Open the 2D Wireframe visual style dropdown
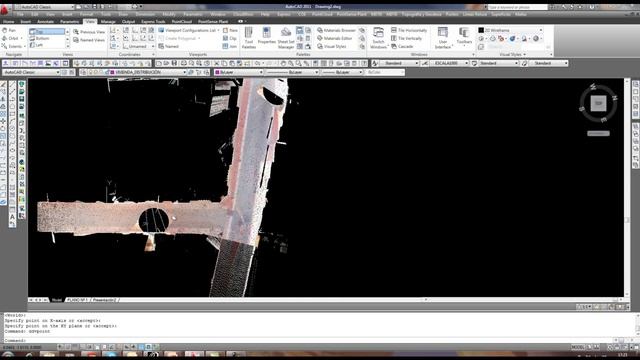The image size is (640, 360). pos(510,30)
